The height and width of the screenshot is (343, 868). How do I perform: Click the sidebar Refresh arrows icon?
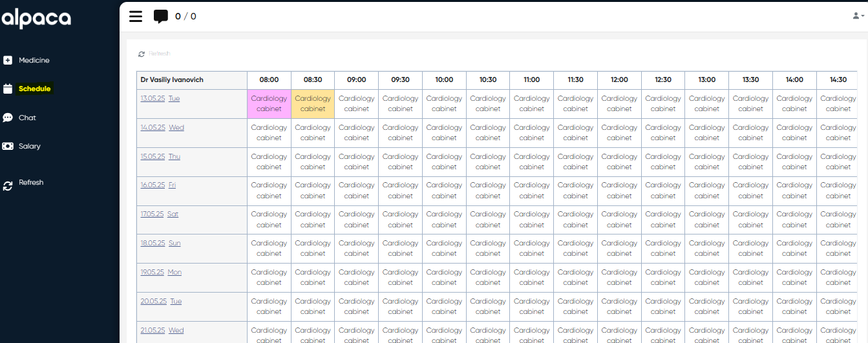click(8, 185)
